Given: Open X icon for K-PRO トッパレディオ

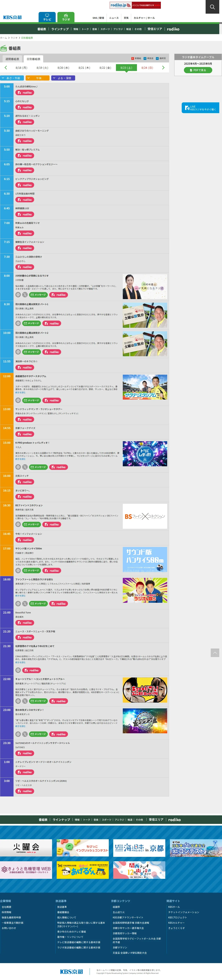Looking at the screenshot, I should [25, 467].
